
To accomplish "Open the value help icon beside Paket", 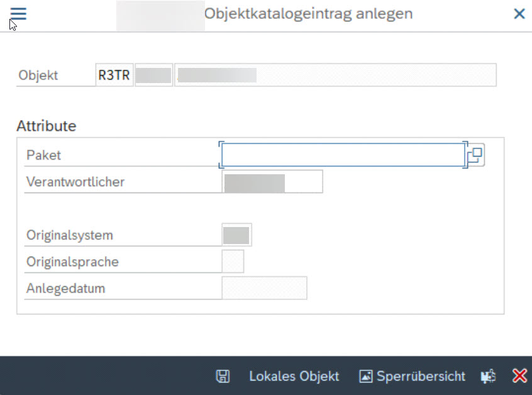I will (x=475, y=155).
